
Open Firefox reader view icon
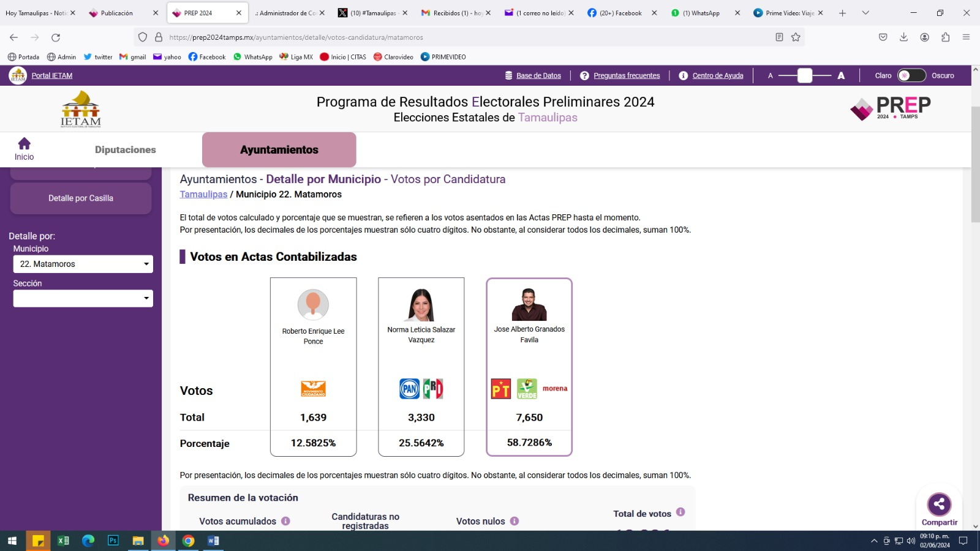pyautogui.click(x=779, y=37)
